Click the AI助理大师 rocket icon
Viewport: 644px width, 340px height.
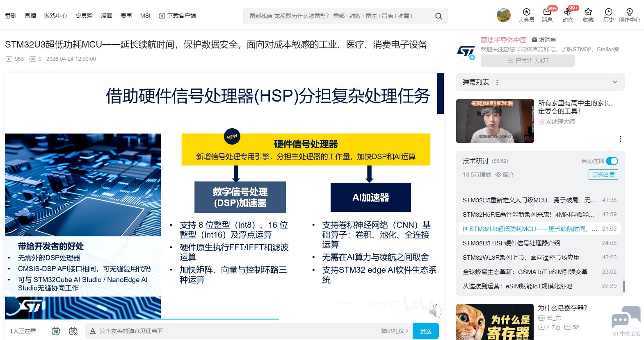pos(541,122)
